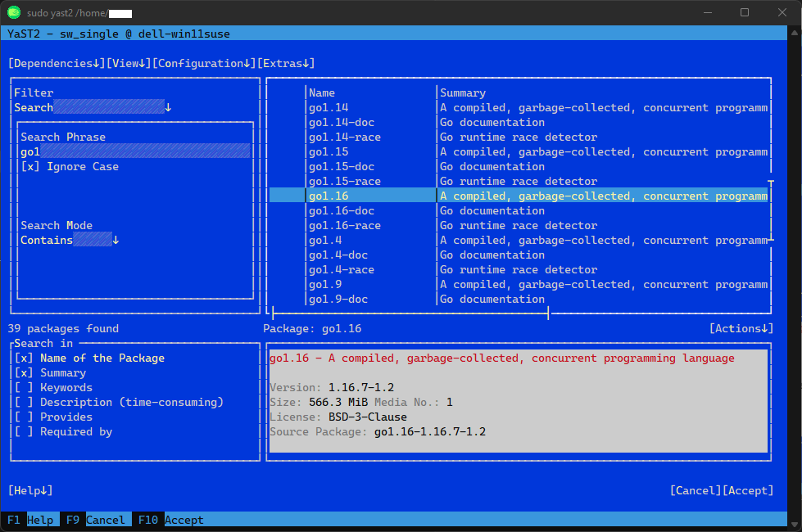Click the Cancel button
Image resolution: width=802 pixels, height=532 pixels.
point(696,490)
